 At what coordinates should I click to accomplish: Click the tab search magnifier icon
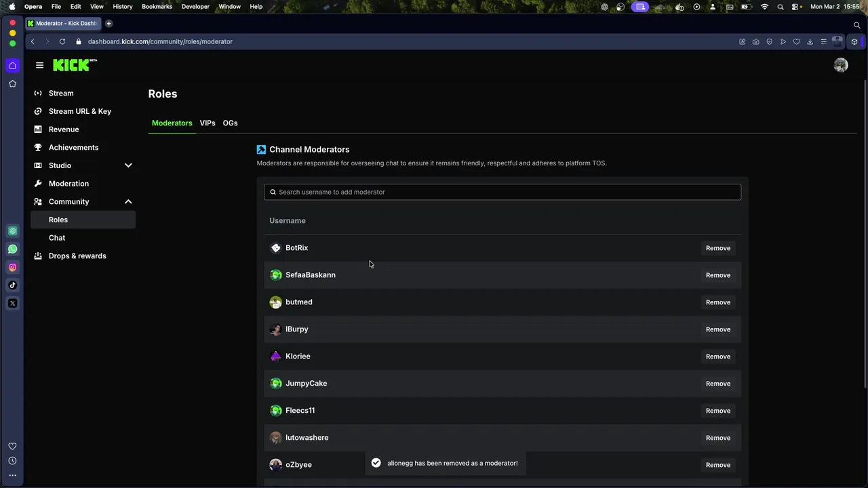point(857,25)
